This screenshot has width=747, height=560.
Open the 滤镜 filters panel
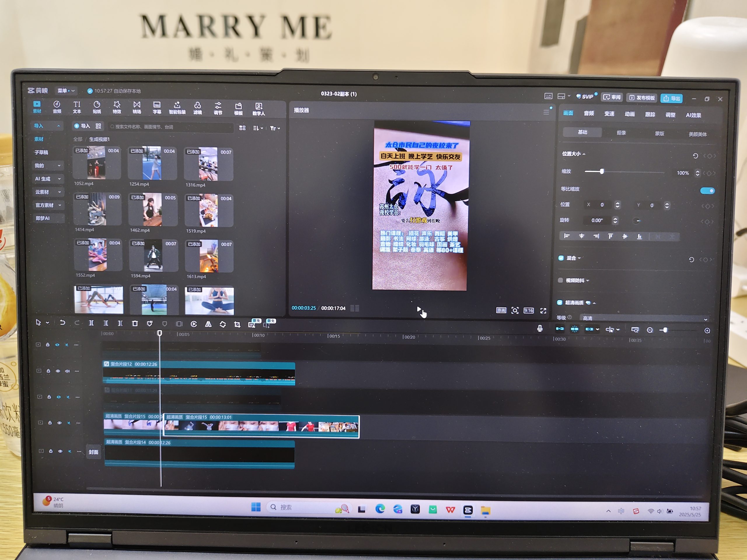click(x=198, y=108)
